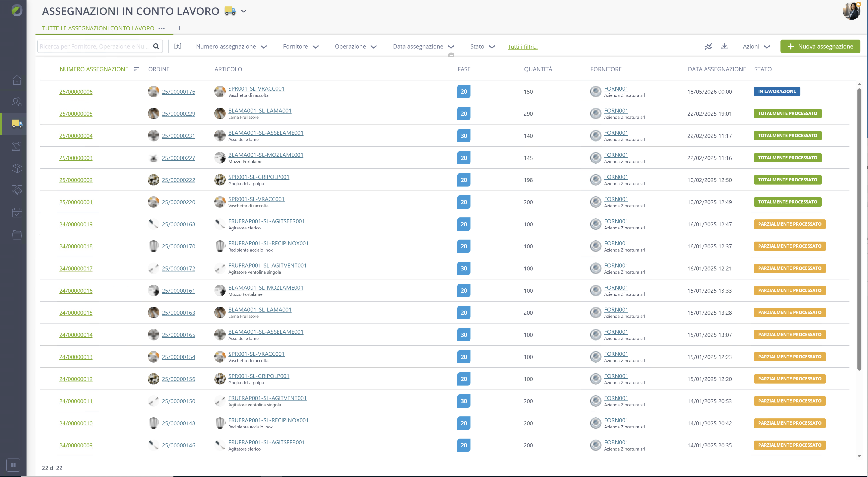Screen dimensions: 868x477
Task: Open the contacts icon in sidebar
Action: coord(17,102)
